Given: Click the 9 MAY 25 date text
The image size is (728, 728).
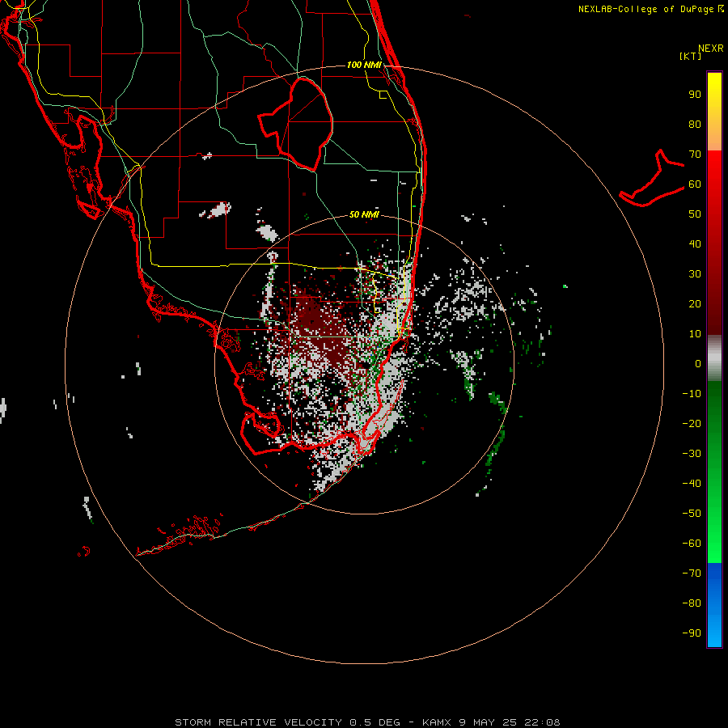Looking at the screenshot, I should tap(487, 722).
